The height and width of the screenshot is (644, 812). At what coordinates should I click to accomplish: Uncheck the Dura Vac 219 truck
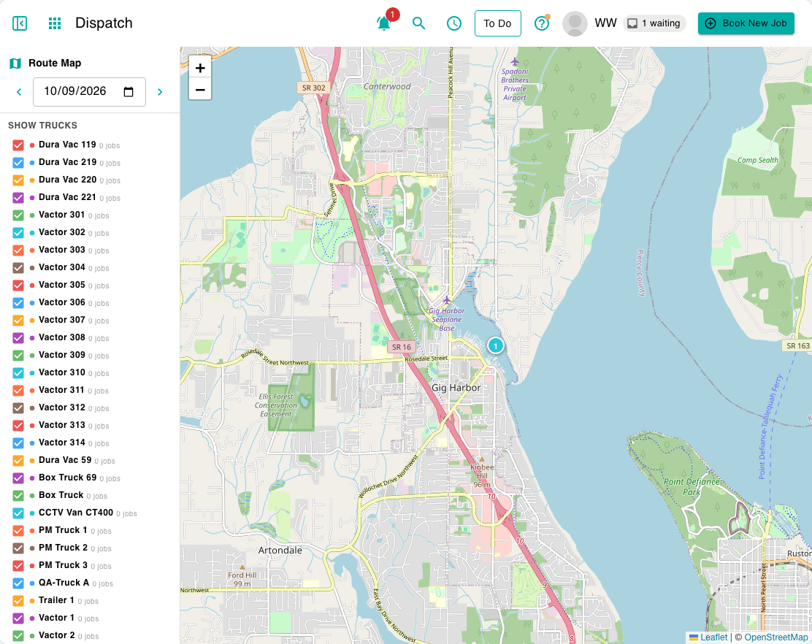click(18, 163)
